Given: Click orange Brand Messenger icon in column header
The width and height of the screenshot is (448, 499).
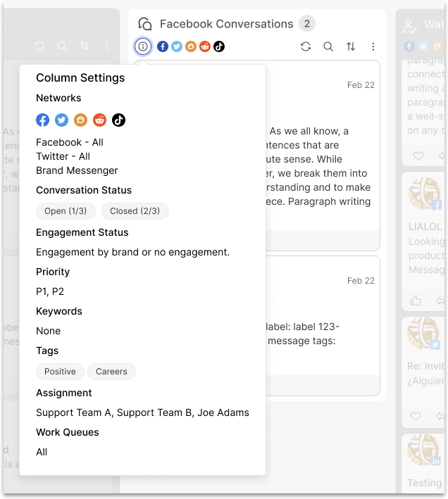Looking at the screenshot, I should point(191,46).
